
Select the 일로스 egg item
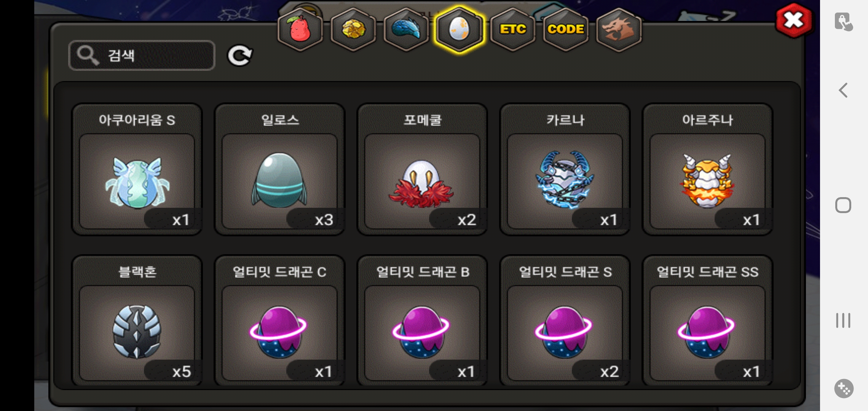pos(280,170)
